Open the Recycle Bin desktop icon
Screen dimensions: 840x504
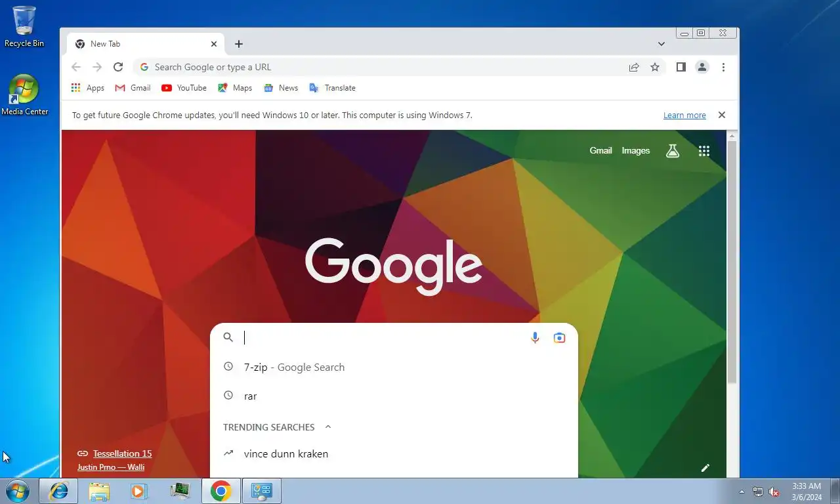point(24,27)
